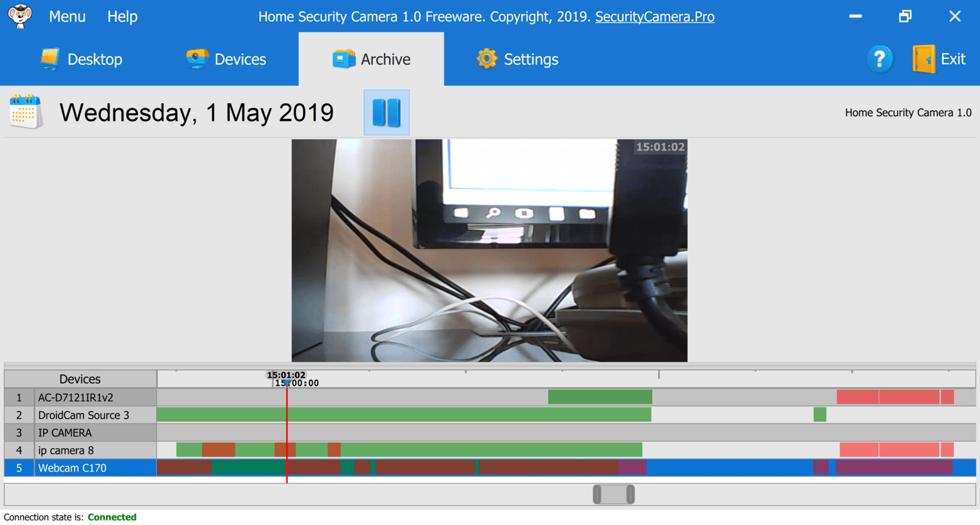The width and height of the screenshot is (980, 525).
Task: Click the Desktop monitor icon
Action: pos(50,59)
